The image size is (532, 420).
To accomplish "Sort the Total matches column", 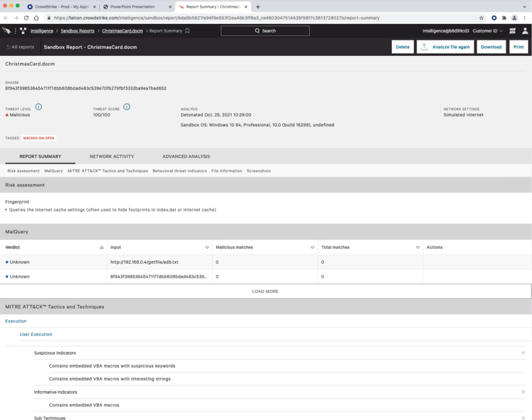I will (x=418, y=247).
